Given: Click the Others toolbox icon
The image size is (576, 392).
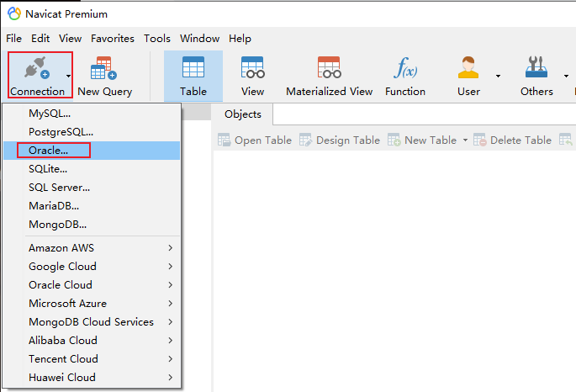Looking at the screenshot, I should point(536,66).
